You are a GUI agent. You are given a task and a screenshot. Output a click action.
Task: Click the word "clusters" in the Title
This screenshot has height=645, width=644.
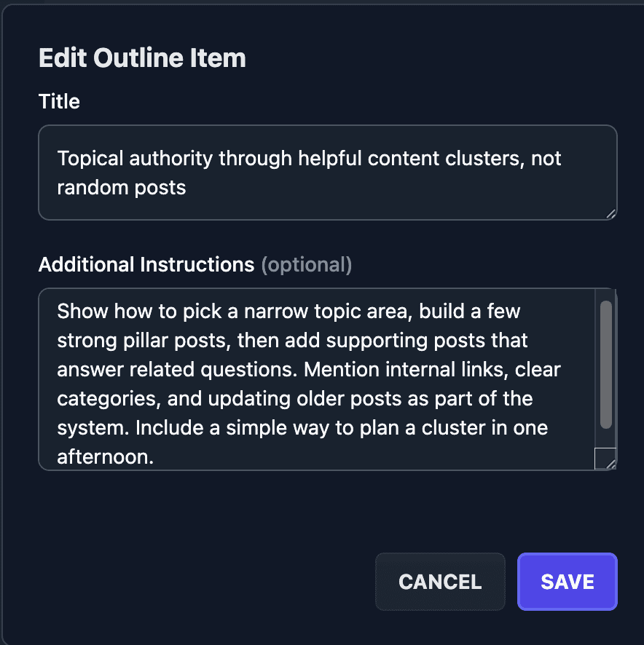pyautogui.click(x=476, y=158)
